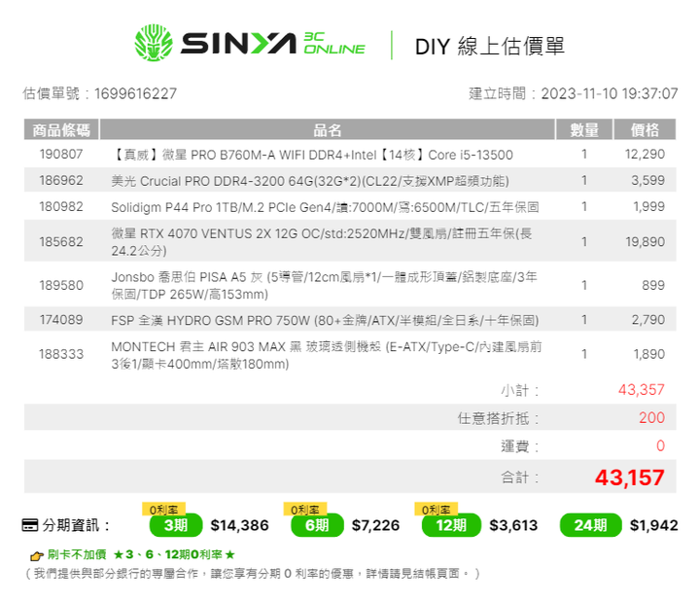Click the 美光 Crucial PRO DDR4-3200 item name

pyautogui.click(x=310, y=181)
